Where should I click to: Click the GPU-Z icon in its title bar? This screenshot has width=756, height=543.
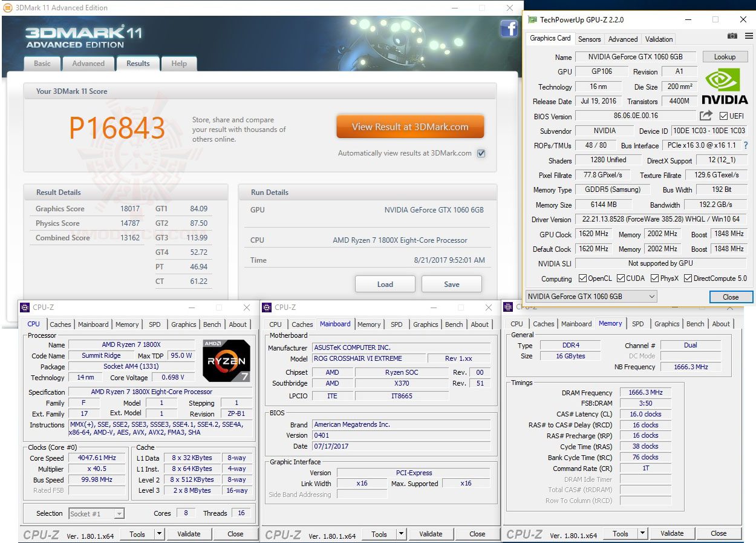click(x=531, y=19)
